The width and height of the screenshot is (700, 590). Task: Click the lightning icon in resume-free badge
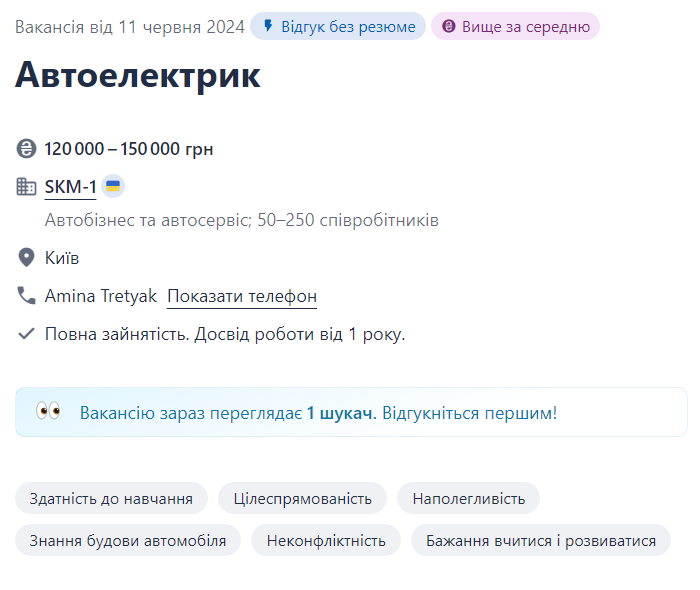268,26
